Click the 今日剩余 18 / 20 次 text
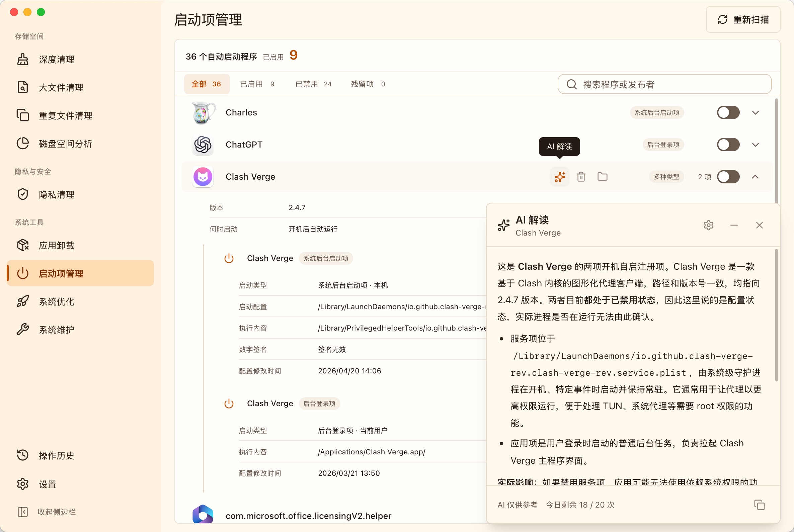Viewport: 794px width, 532px height. [x=580, y=505]
